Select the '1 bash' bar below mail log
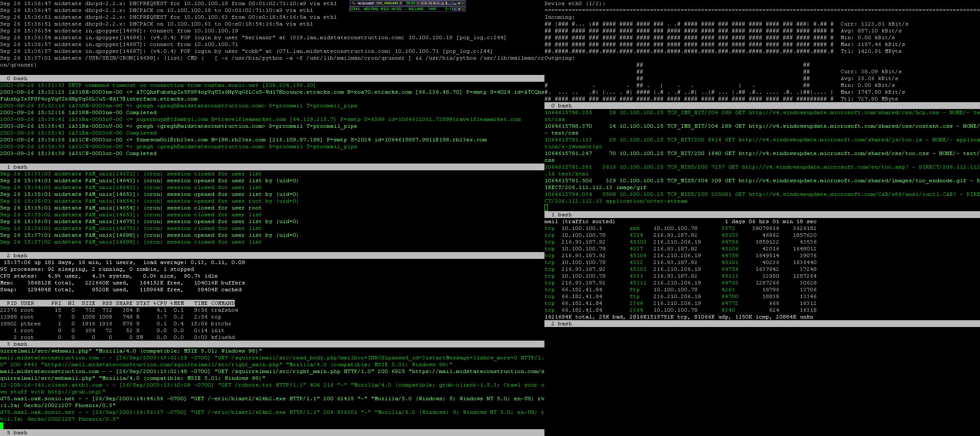The width and height of the screenshot is (980, 436). pyautogui.click(x=272, y=167)
